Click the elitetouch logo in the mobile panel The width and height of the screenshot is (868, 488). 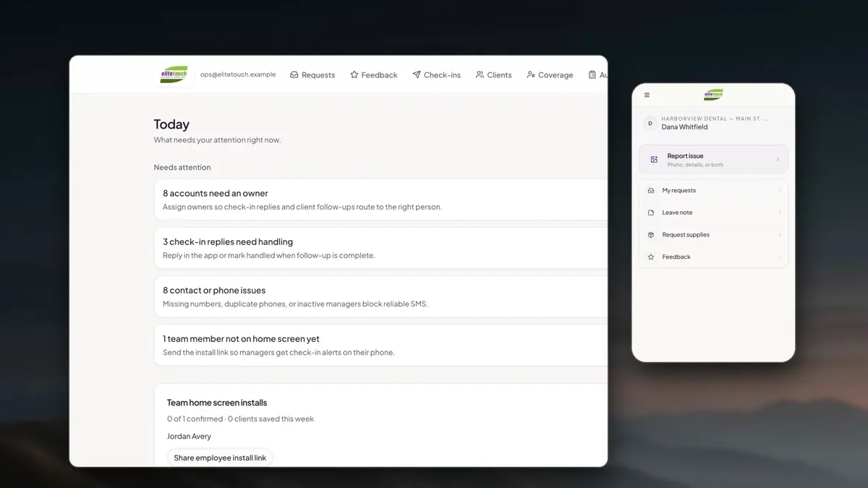pos(713,95)
